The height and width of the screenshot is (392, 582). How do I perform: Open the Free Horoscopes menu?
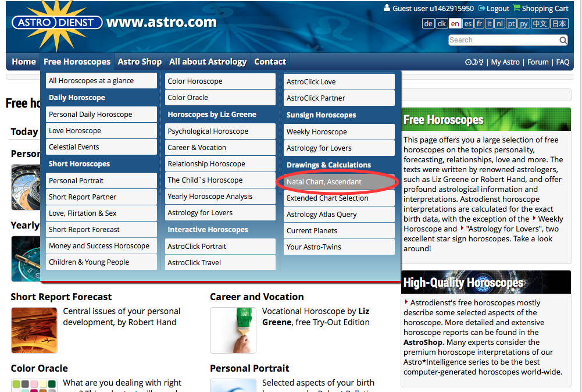[77, 62]
